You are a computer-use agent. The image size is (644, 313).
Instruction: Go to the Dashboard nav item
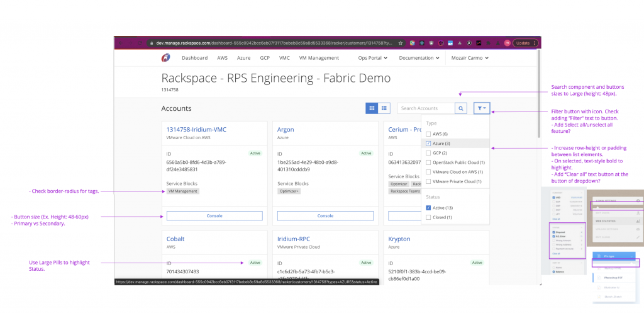194,58
